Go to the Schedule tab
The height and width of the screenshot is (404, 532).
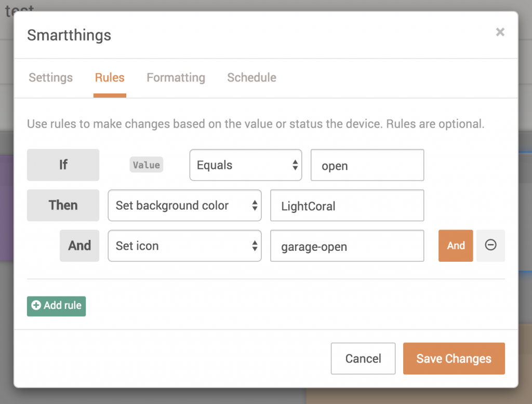pos(252,77)
